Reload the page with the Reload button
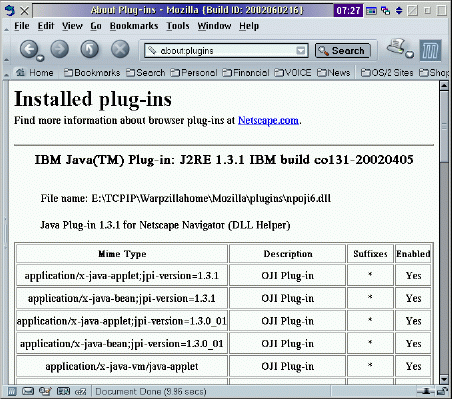The width and height of the screenshot is (452, 399). tap(89, 49)
